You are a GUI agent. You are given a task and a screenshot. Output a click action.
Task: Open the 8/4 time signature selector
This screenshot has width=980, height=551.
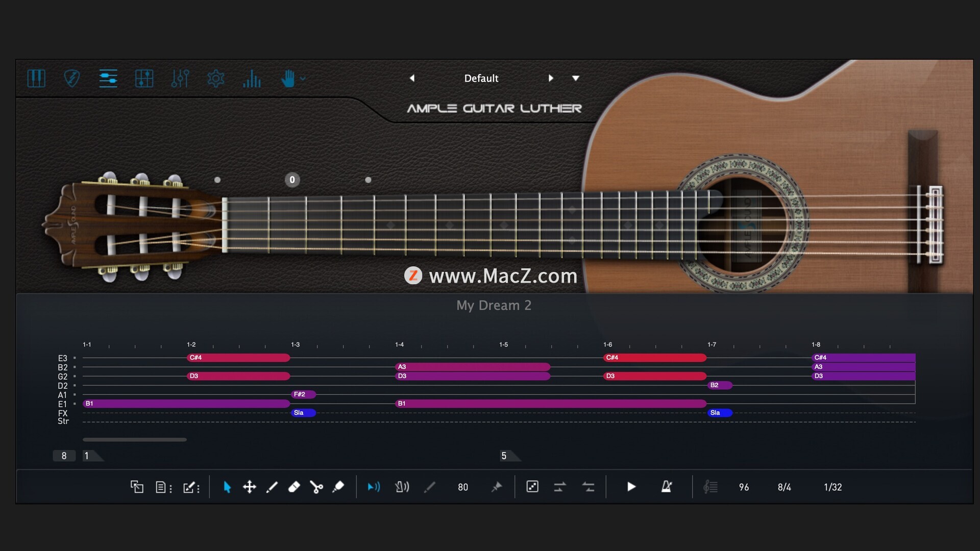click(785, 487)
